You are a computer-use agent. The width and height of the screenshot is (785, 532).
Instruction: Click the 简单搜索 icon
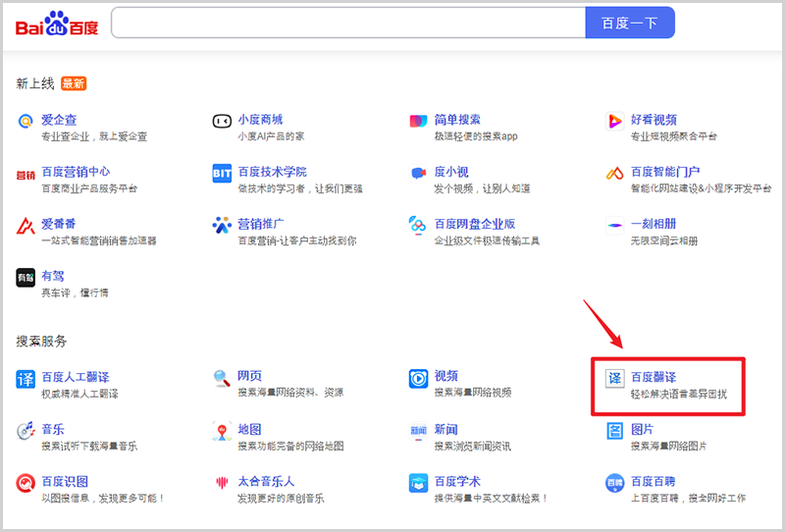[x=418, y=122]
